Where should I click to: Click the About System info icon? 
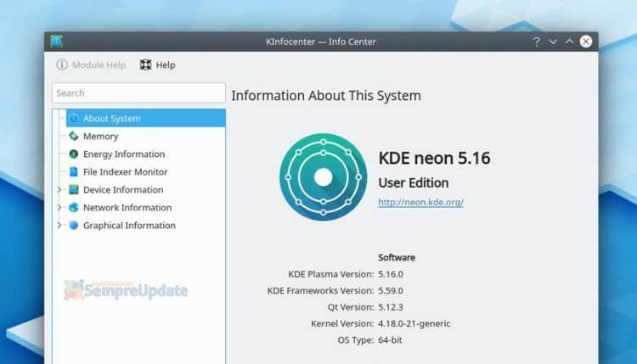click(x=74, y=119)
